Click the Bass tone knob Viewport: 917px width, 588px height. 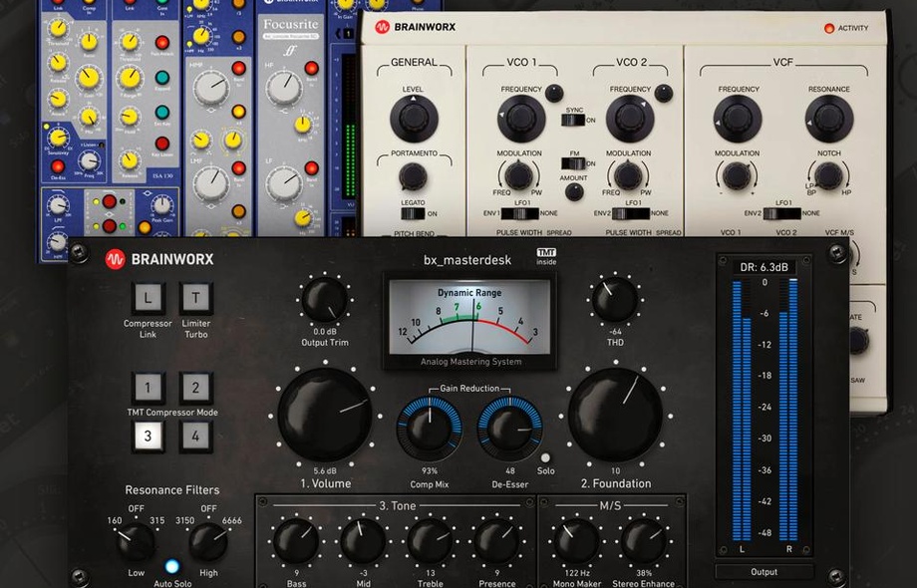click(296, 542)
